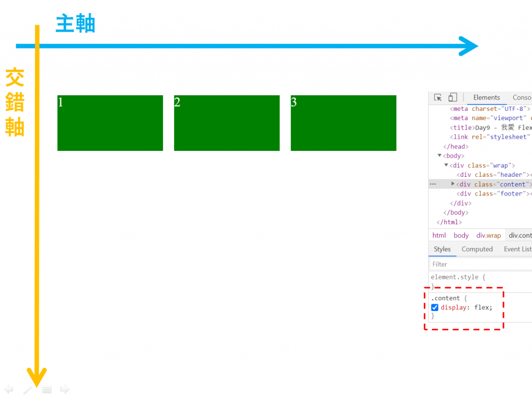Screen dimensions: 532x400
Task: Click the html breadcrumb
Action: (439, 235)
